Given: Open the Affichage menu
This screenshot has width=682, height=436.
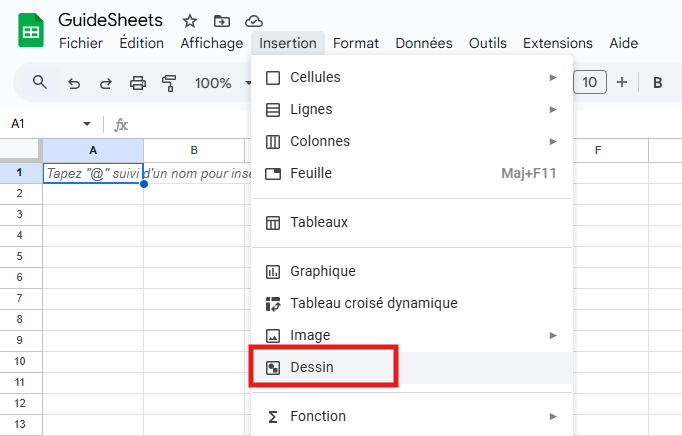Looking at the screenshot, I should 212,43.
